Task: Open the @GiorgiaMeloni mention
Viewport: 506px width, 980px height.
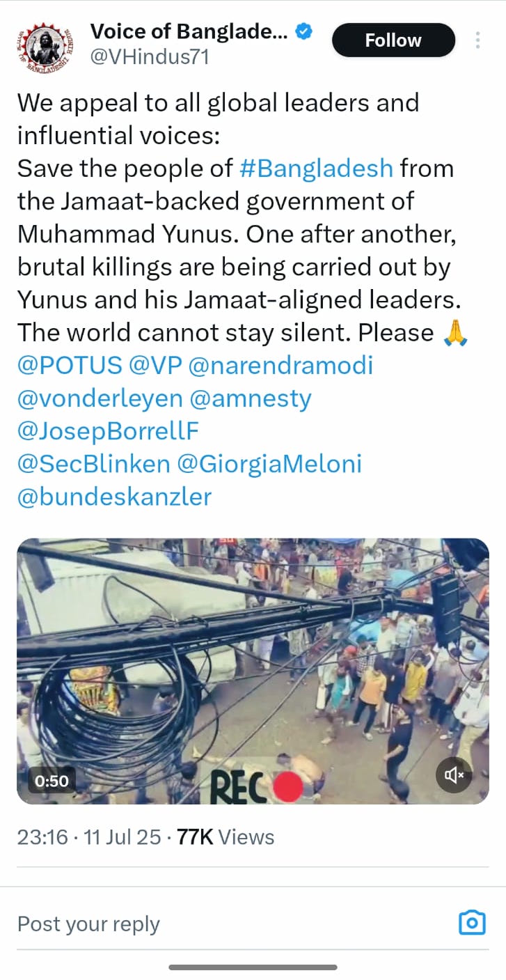Action: tap(270, 464)
